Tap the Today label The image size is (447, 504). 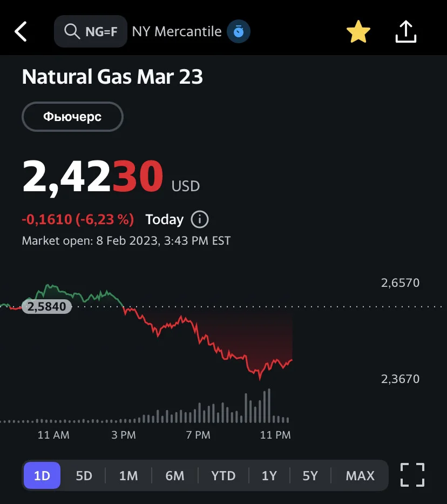(165, 219)
